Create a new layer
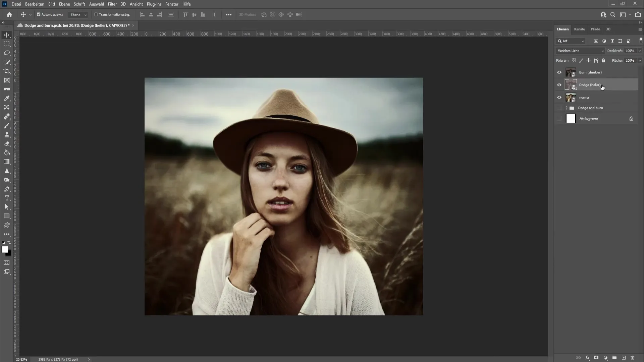 624,358
